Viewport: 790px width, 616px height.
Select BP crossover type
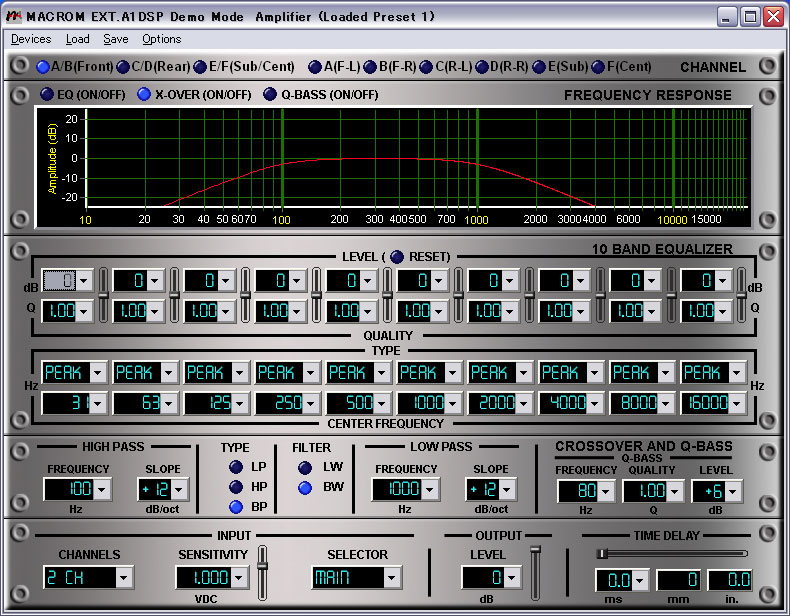tap(236, 507)
